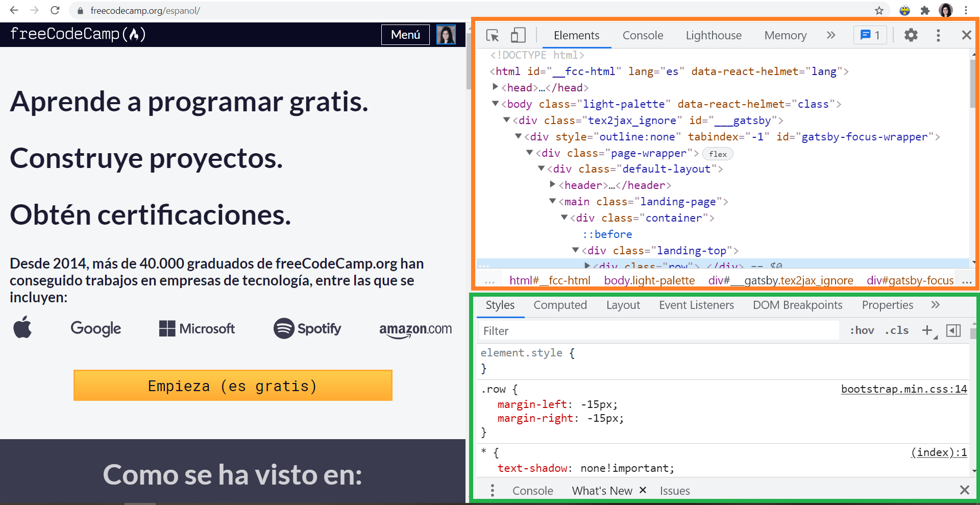Image resolution: width=980 pixels, height=505 pixels.
Task: Open the browser extensions puzzle icon
Action: [x=925, y=10]
